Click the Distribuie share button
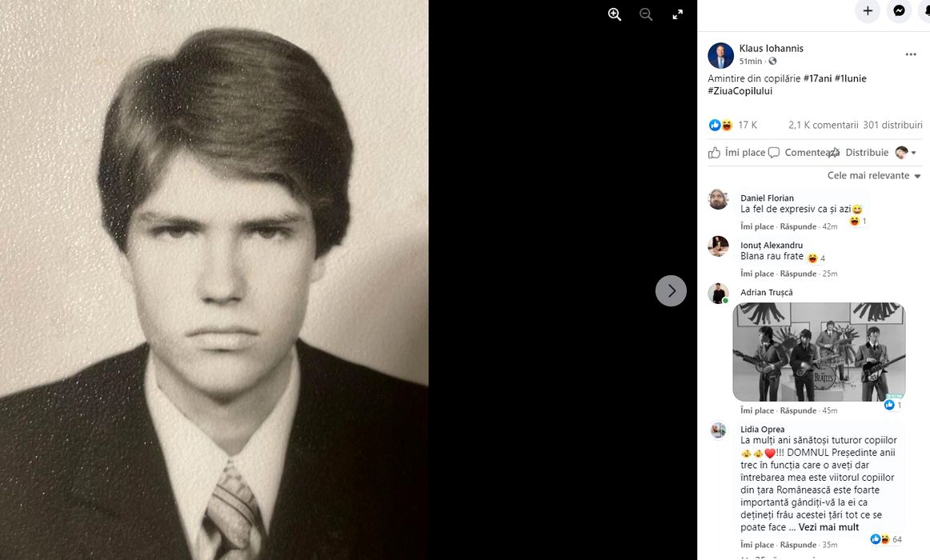Image resolution: width=930 pixels, height=560 pixels. [858, 153]
